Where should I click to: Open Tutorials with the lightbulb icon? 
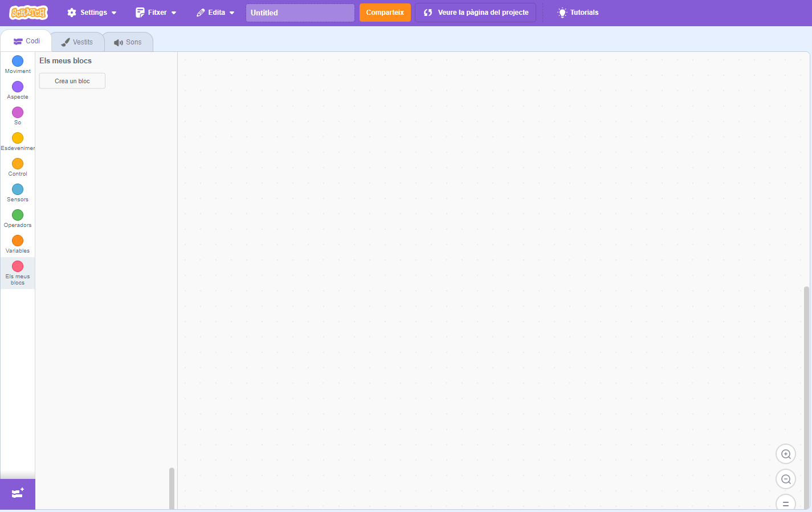click(x=578, y=13)
